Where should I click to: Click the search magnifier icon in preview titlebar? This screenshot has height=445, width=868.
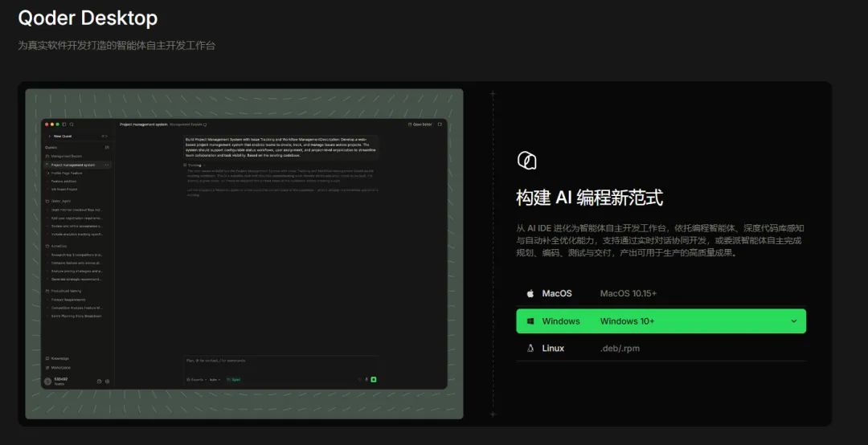[x=72, y=125]
